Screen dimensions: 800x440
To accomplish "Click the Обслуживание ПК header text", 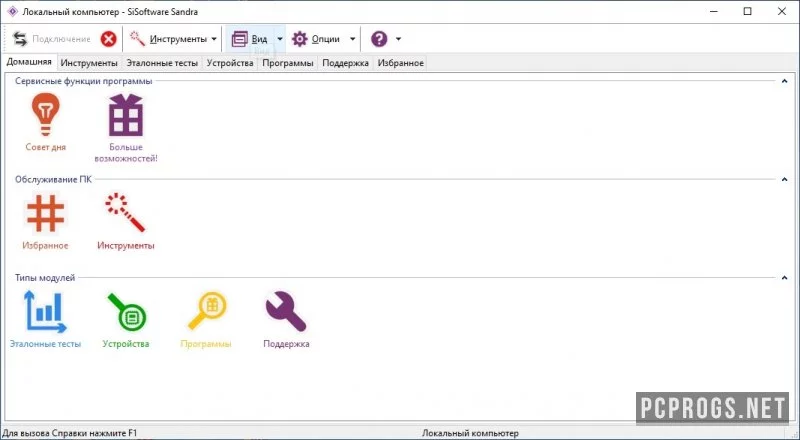I will tap(53, 179).
